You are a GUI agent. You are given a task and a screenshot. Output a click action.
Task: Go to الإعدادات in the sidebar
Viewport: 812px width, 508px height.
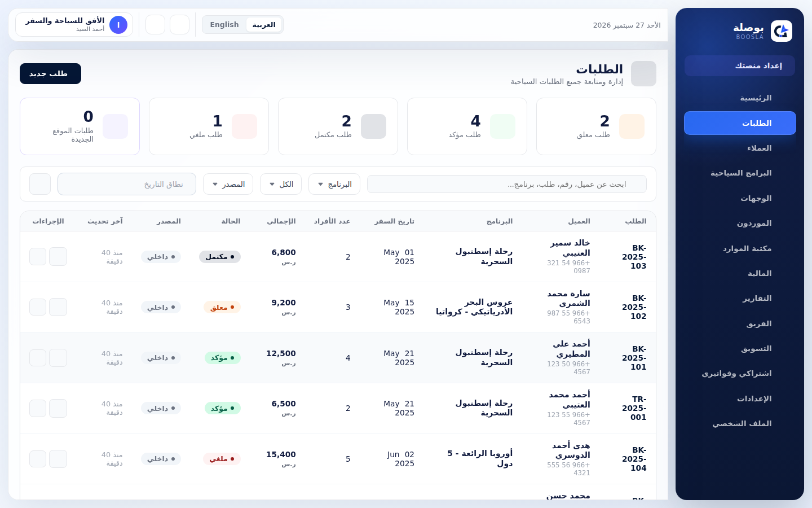(x=740, y=399)
